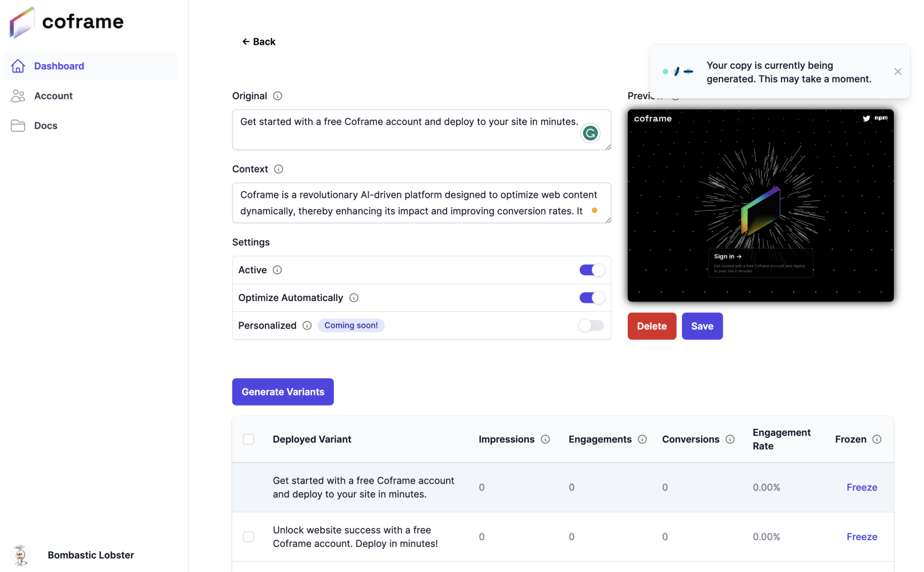Click the Get started variant text
Image resolution: width=924 pixels, height=572 pixels.
pyautogui.click(x=363, y=488)
